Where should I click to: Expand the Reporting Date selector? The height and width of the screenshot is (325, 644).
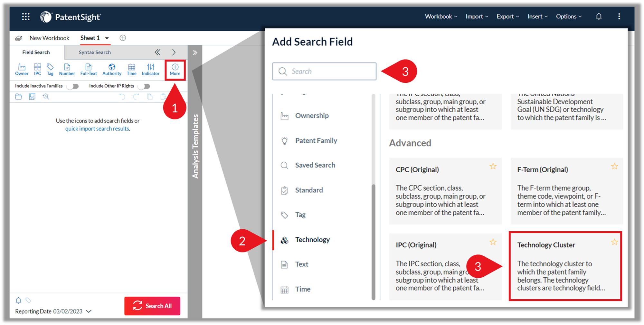(x=89, y=311)
